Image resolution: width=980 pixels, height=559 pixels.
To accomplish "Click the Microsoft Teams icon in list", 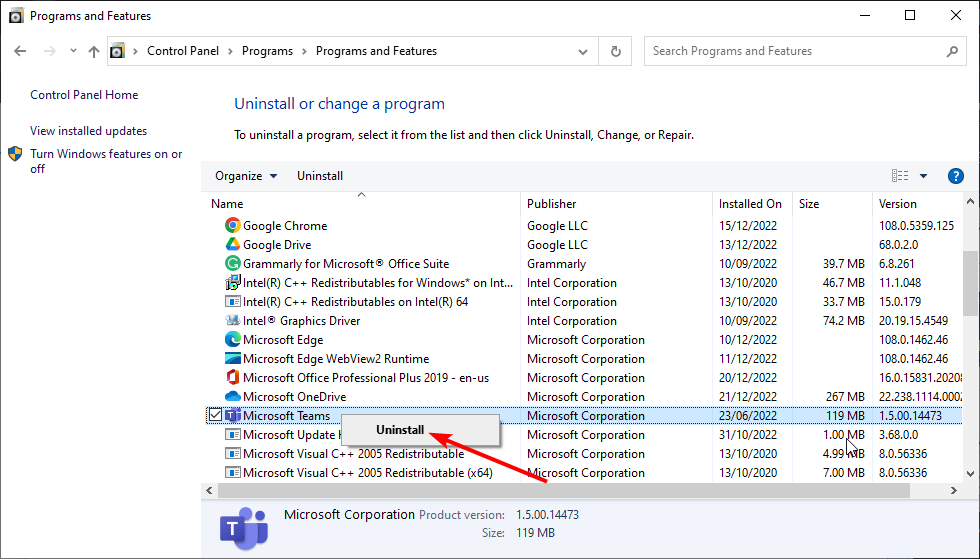I will pos(232,415).
